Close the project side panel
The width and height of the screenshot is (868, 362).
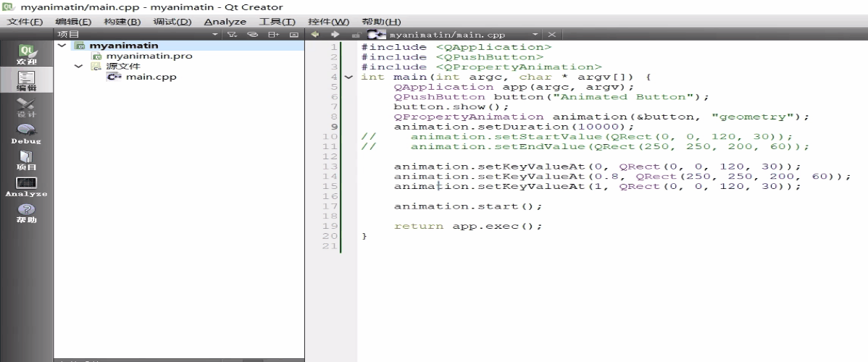coord(294,34)
